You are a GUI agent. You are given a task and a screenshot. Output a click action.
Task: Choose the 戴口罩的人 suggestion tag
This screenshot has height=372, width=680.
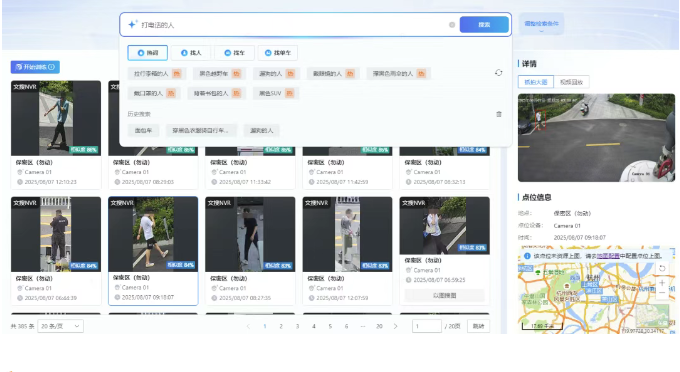154,93
